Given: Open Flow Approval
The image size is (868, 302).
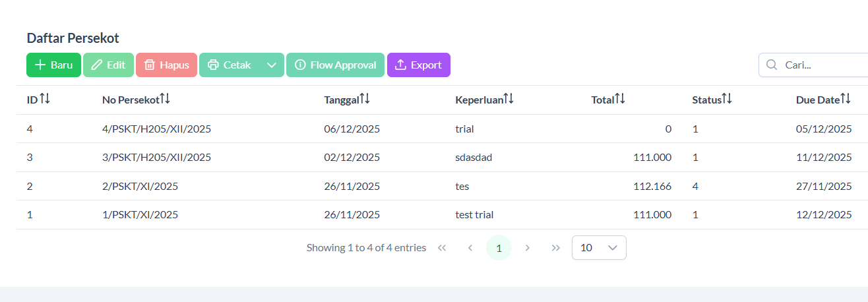Looking at the screenshot, I should 335,65.
